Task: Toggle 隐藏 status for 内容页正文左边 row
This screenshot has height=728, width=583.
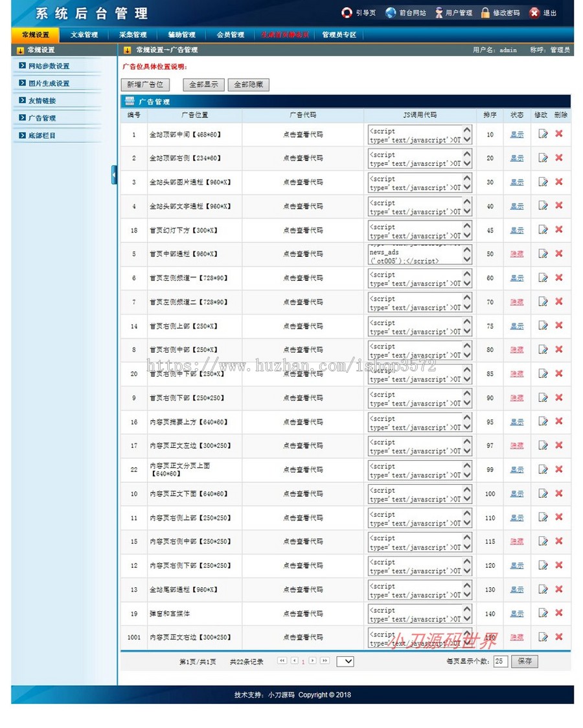Action: click(x=517, y=446)
